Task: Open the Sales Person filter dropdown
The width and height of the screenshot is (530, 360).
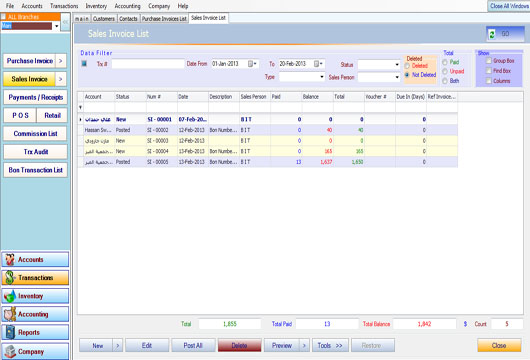Action: 397,77
